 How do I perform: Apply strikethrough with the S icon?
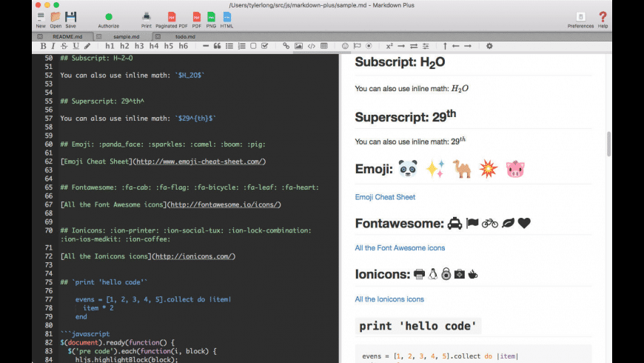[x=64, y=46]
